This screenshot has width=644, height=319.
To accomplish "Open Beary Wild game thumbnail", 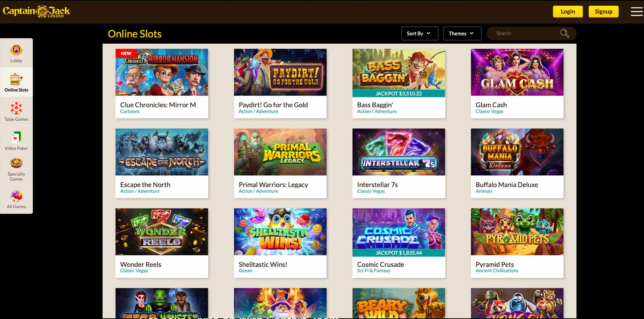I will click(x=398, y=303).
